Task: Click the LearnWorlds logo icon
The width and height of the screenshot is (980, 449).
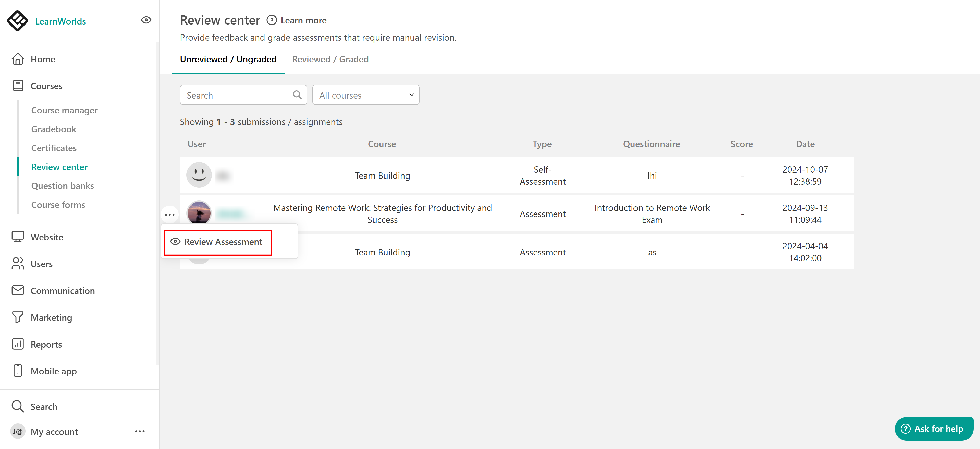Action: [18, 21]
